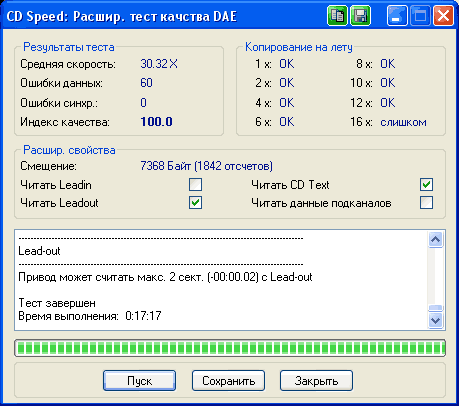Click the Пуск button

[139, 380]
